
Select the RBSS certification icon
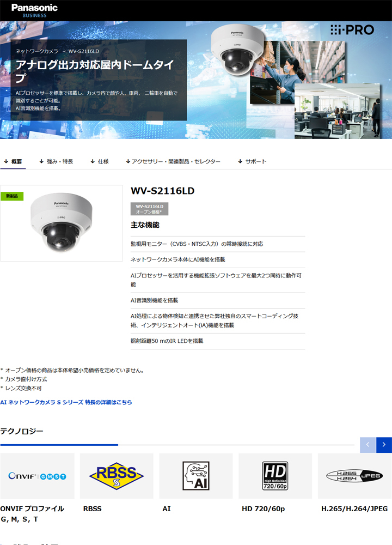117,476
